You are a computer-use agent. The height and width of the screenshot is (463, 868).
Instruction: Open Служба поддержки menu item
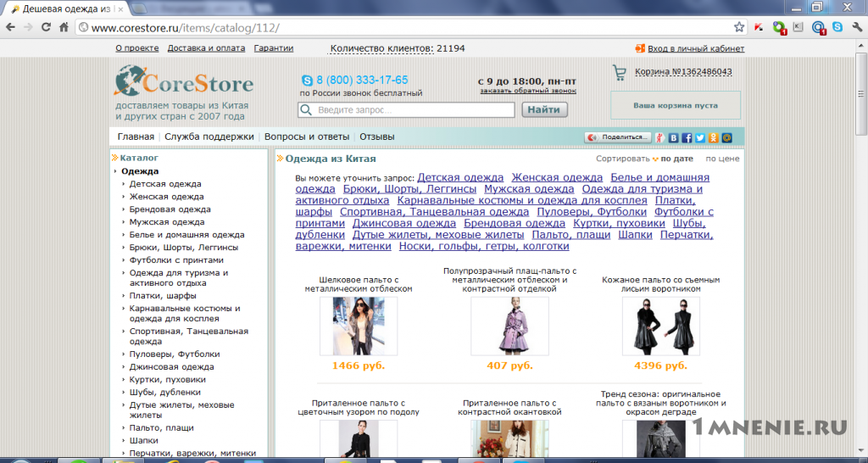coord(209,137)
